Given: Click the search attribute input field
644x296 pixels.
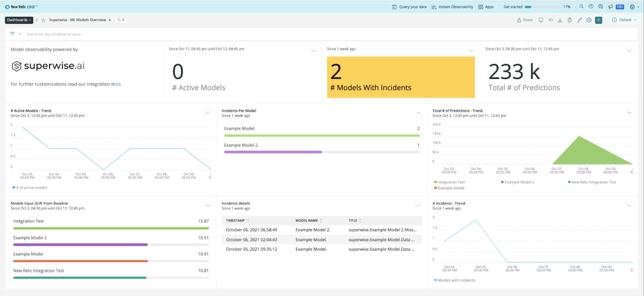Looking at the screenshot, I should click(330, 34).
